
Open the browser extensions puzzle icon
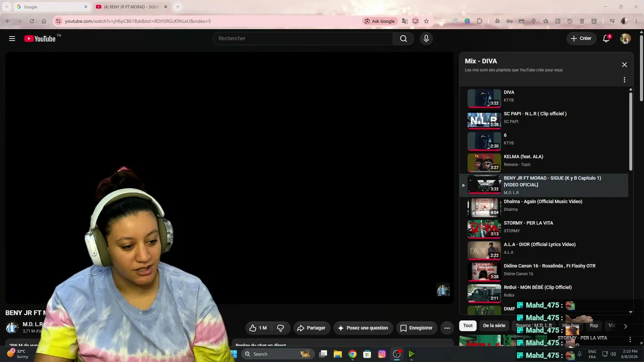pos(479,21)
